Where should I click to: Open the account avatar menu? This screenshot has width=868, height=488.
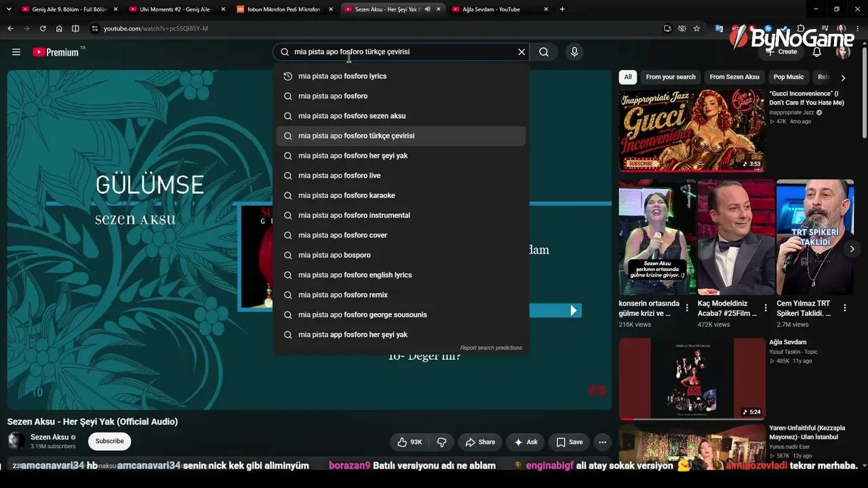843,52
